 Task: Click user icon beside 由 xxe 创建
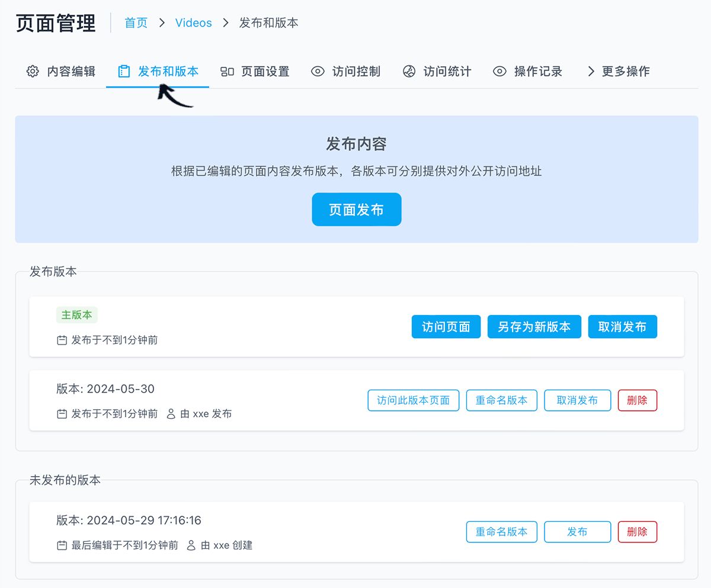(x=191, y=545)
